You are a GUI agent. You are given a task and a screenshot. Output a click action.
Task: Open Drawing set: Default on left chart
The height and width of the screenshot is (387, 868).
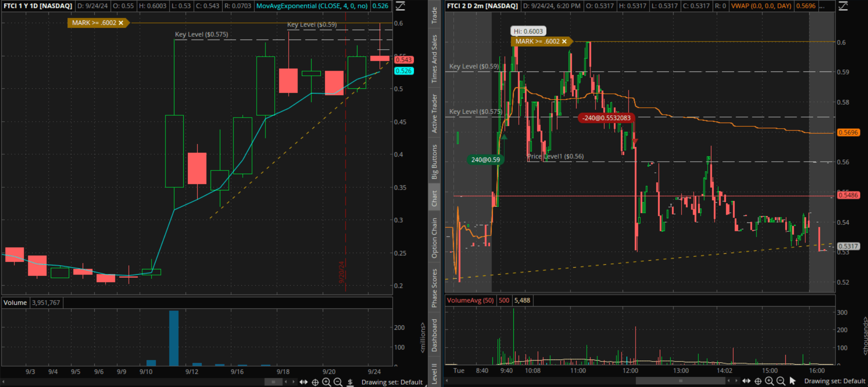[x=392, y=382]
